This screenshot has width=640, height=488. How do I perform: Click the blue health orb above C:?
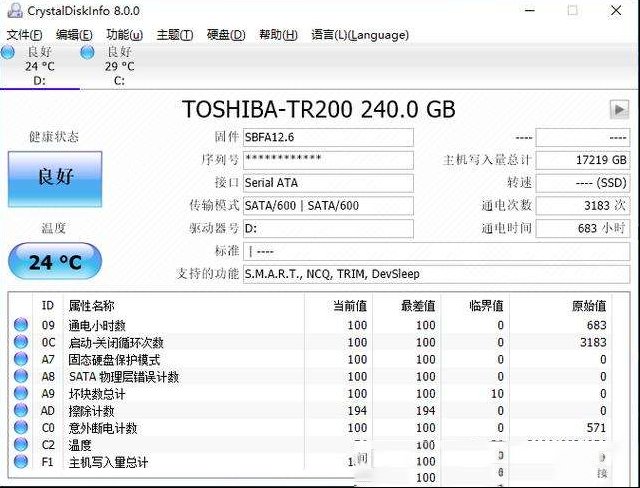click(87, 52)
